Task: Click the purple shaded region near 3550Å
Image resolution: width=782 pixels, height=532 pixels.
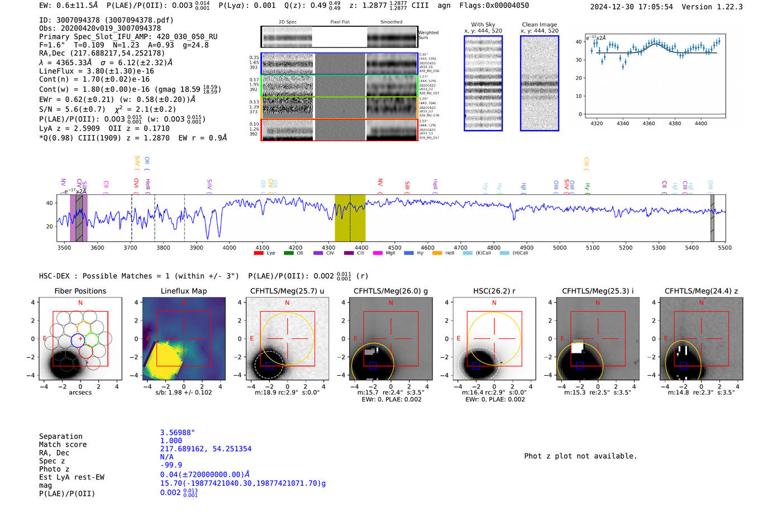Action: pyautogui.click(x=79, y=218)
